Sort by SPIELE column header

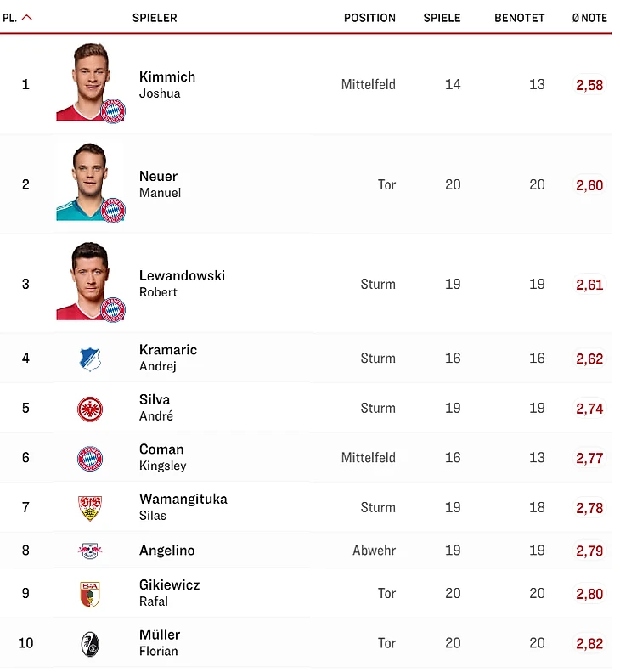coord(442,18)
